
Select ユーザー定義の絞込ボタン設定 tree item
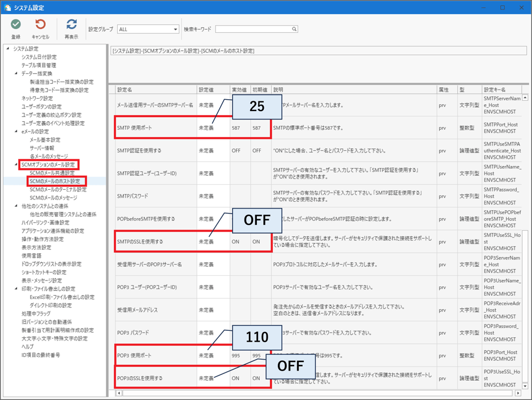point(52,115)
